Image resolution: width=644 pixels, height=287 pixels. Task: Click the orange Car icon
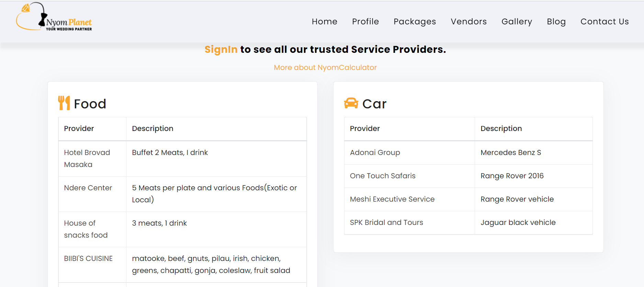pos(351,103)
